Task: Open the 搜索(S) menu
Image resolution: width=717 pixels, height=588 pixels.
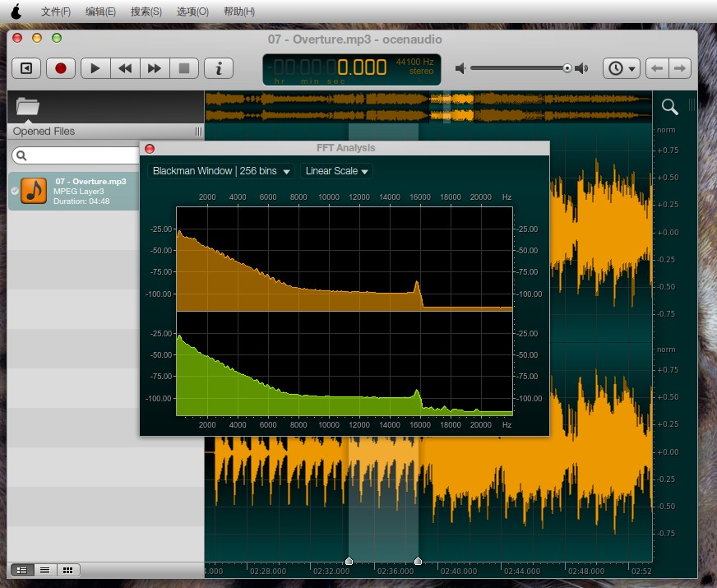Action: pyautogui.click(x=146, y=12)
